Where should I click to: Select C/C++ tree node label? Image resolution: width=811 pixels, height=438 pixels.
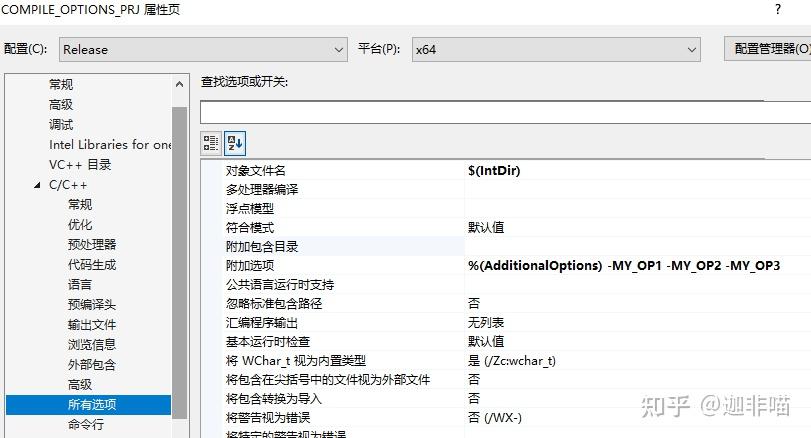68,185
